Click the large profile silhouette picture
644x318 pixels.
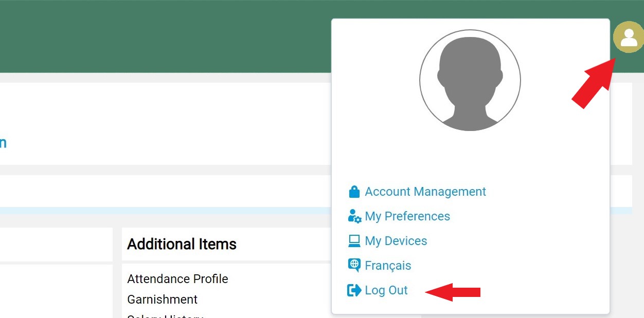(x=470, y=80)
